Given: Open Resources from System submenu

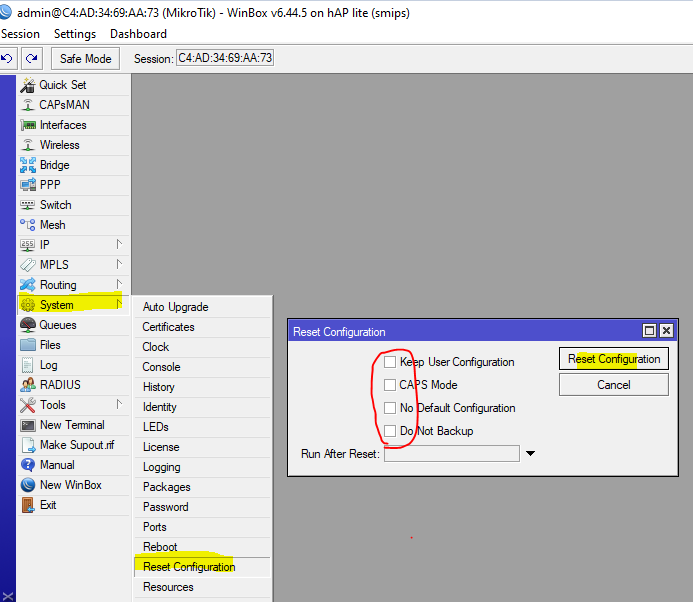Looking at the screenshot, I should (x=202, y=587).
